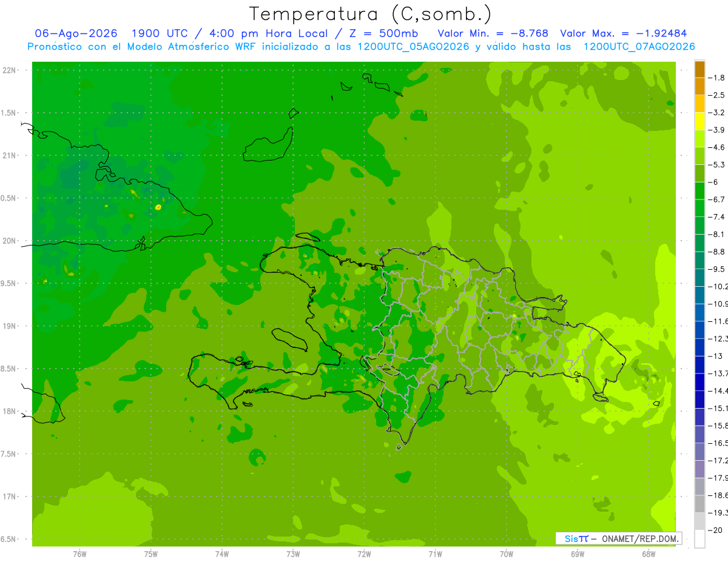Click the '17N' latitude label
728x562 pixels.
10,497
